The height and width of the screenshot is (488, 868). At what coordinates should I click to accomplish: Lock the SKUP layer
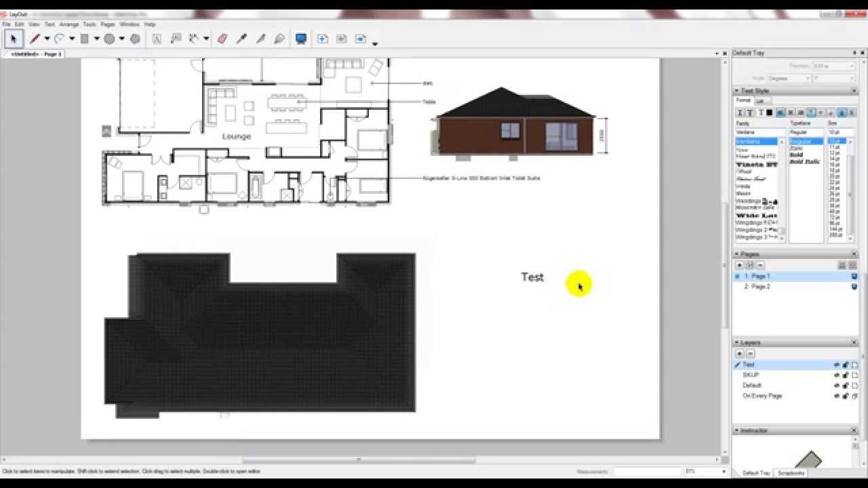click(846, 375)
